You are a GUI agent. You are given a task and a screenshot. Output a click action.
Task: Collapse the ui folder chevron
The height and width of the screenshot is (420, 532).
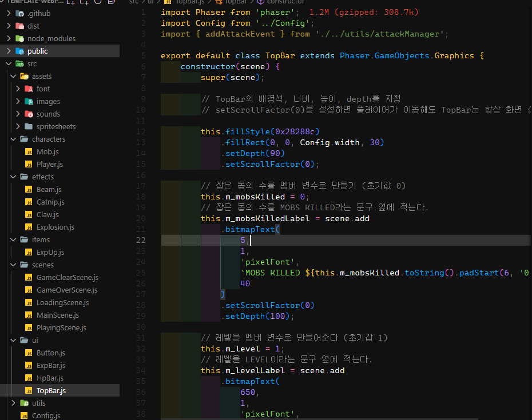coord(14,341)
